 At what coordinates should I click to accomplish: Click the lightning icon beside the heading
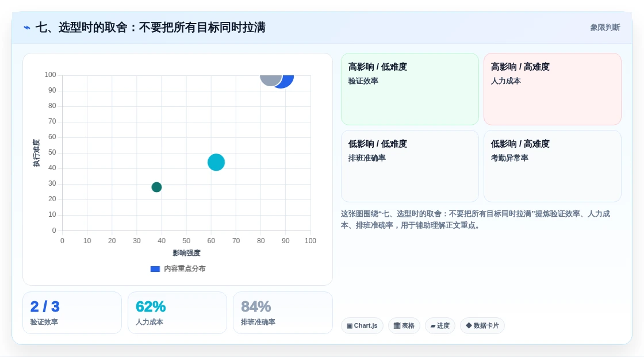pos(27,28)
